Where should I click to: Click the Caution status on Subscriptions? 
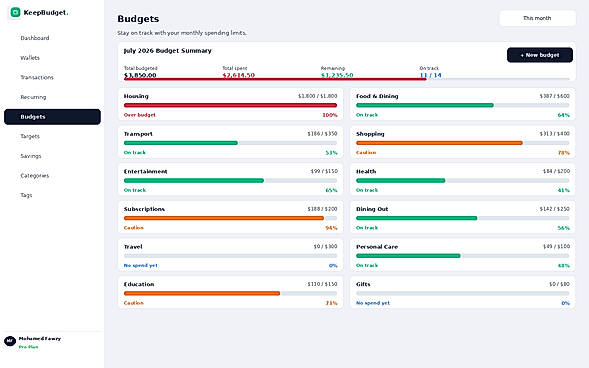pyautogui.click(x=134, y=228)
